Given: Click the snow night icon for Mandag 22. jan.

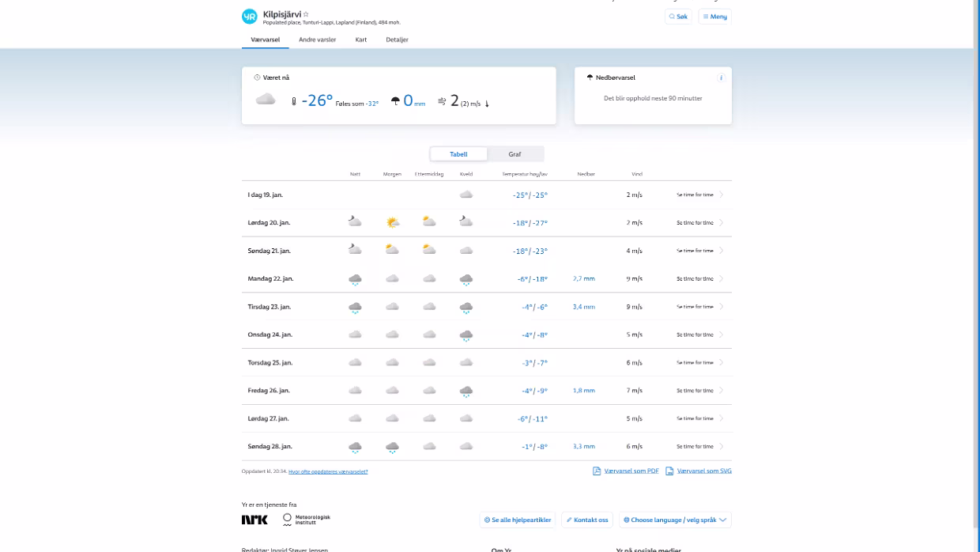Looking at the screenshot, I should click(355, 279).
